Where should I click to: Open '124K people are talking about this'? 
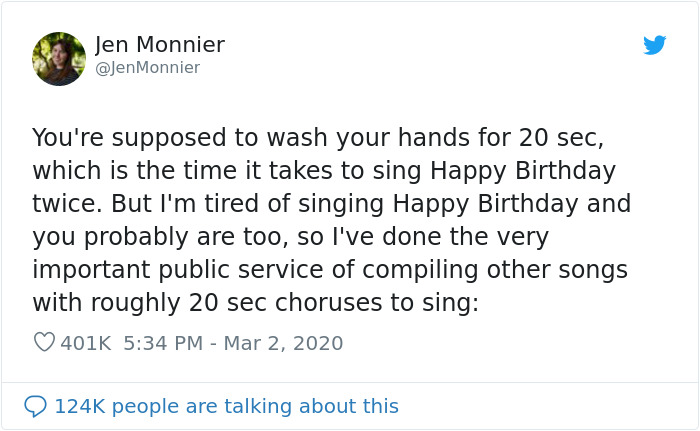pyautogui.click(x=226, y=406)
